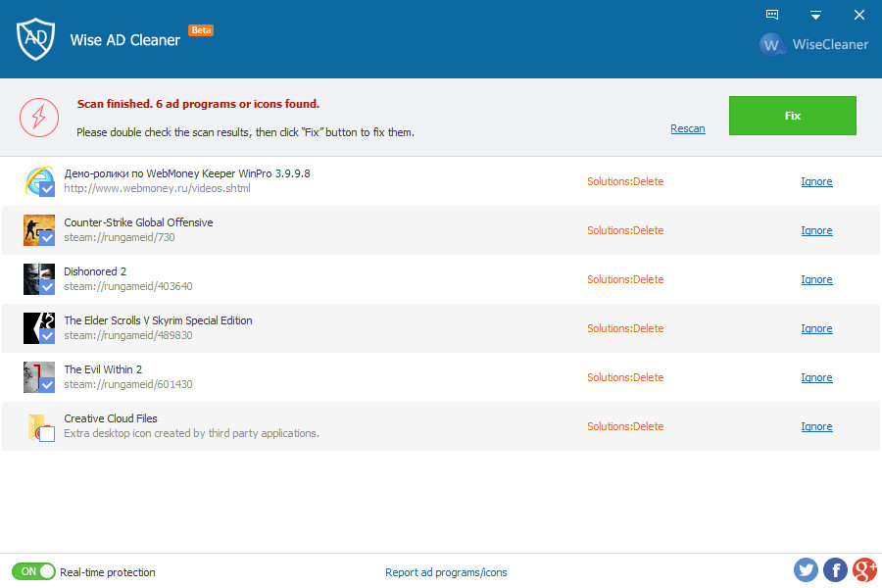Image resolution: width=882 pixels, height=588 pixels.
Task: Click Solutions:Delete for Creative Cloud Files
Action: pos(625,426)
